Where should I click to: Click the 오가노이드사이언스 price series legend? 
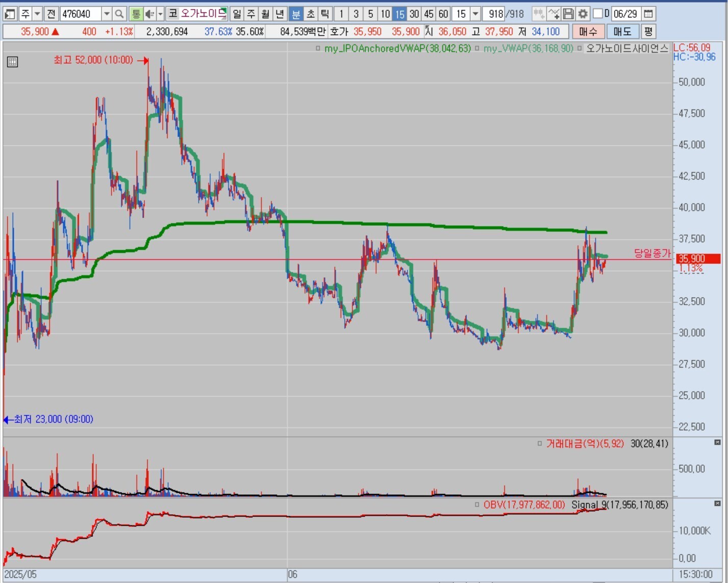click(x=627, y=49)
